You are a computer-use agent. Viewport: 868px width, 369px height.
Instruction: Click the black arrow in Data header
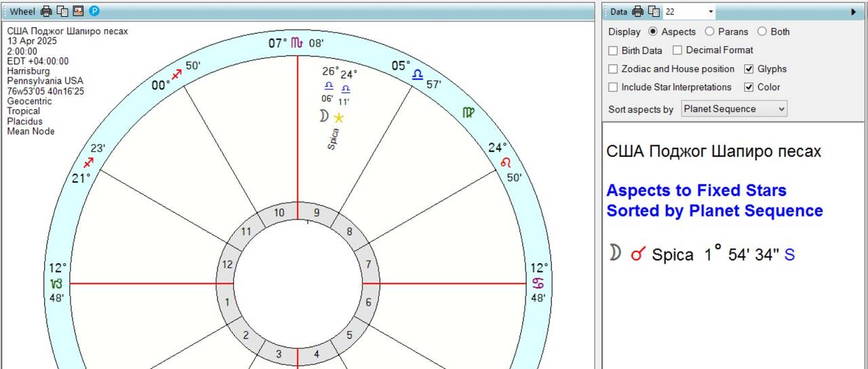[x=854, y=12]
